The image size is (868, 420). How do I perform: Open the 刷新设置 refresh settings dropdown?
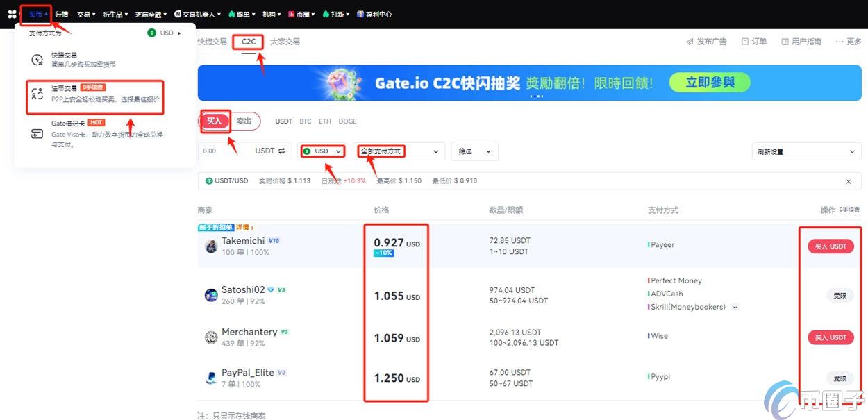(x=806, y=151)
